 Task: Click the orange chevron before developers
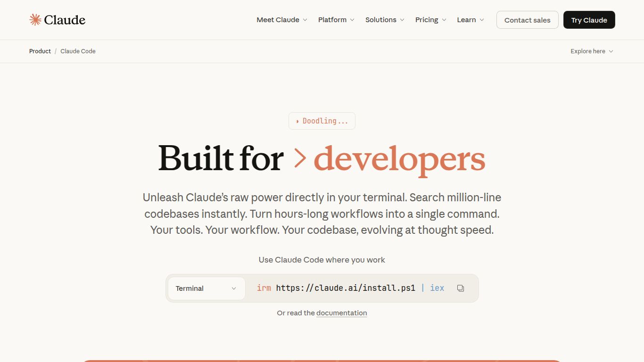tap(300, 158)
